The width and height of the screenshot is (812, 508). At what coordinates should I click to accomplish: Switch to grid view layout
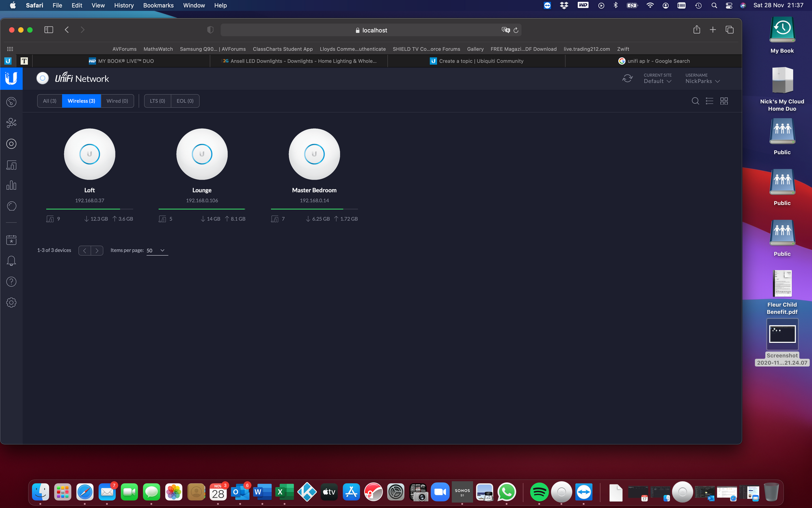pyautogui.click(x=724, y=101)
